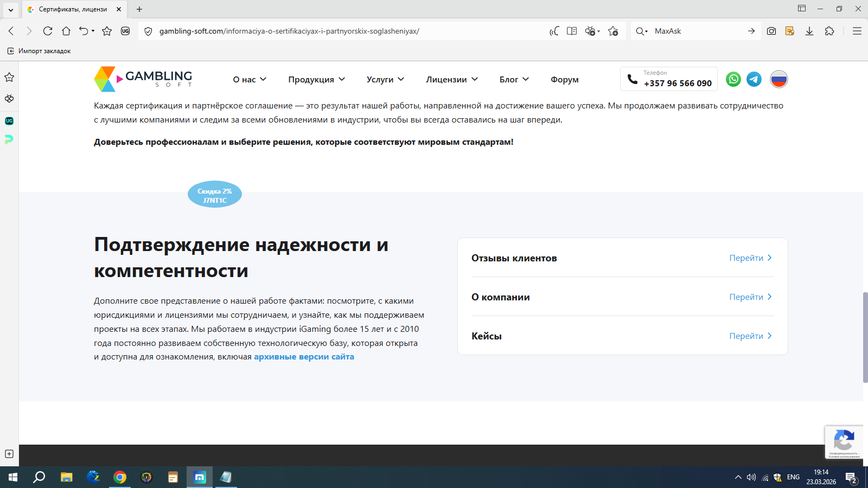Open the Форум menu item
Screen dimensions: 868x488
point(564,80)
